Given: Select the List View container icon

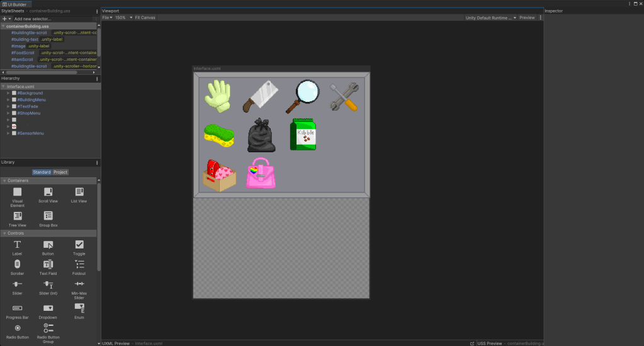Looking at the screenshot, I should (x=79, y=192).
